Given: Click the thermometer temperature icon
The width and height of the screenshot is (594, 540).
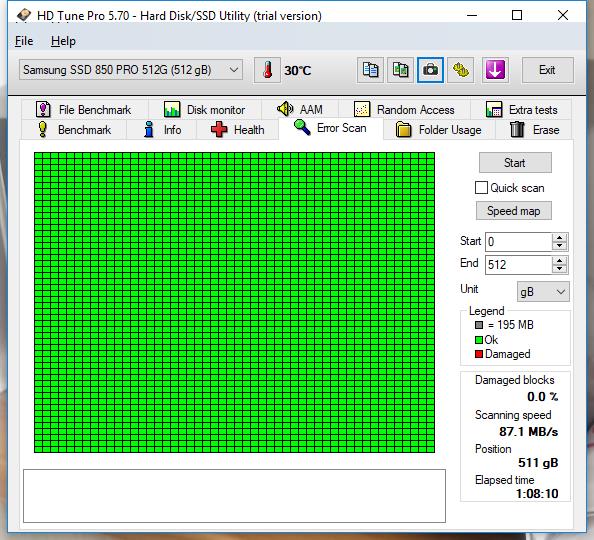Looking at the screenshot, I should tap(267, 70).
